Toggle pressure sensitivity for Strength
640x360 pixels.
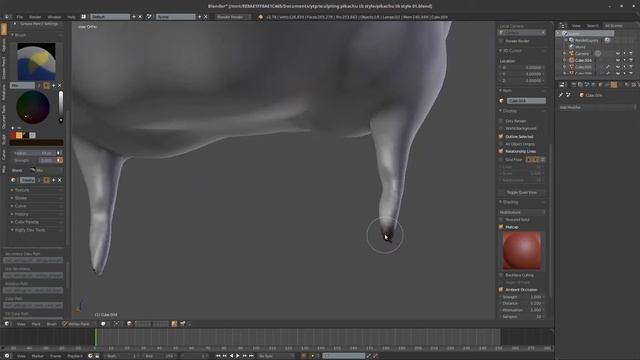59,160
